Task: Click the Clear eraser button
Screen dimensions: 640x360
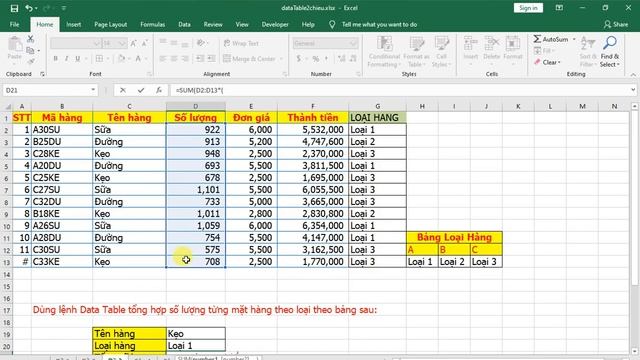Action: click(547, 62)
